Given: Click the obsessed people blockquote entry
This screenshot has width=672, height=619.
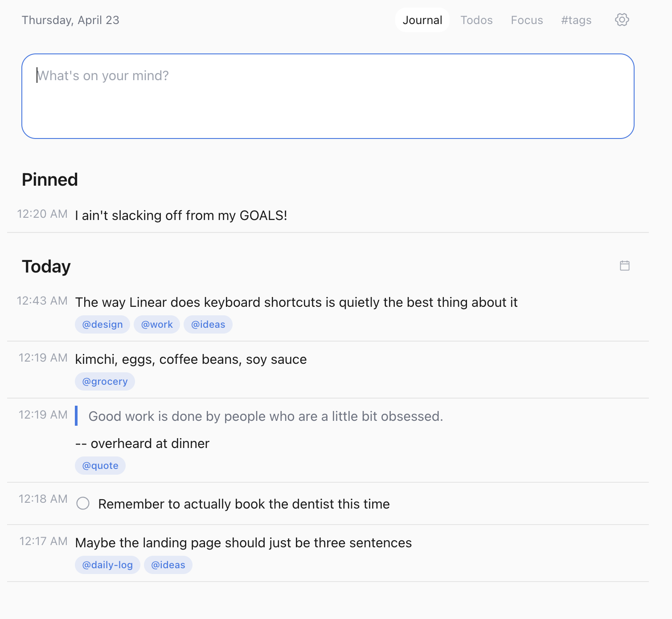Looking at the screenshot, I should pos(266,416).
